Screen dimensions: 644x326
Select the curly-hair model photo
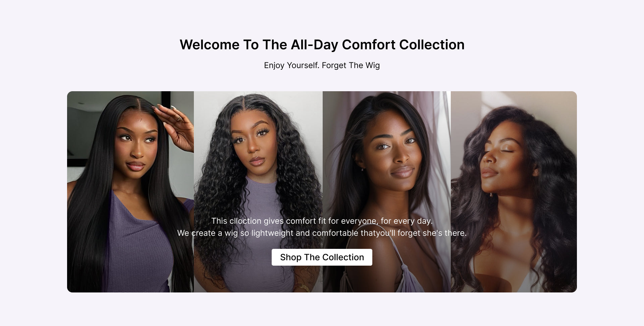click(x=258, y=192)
